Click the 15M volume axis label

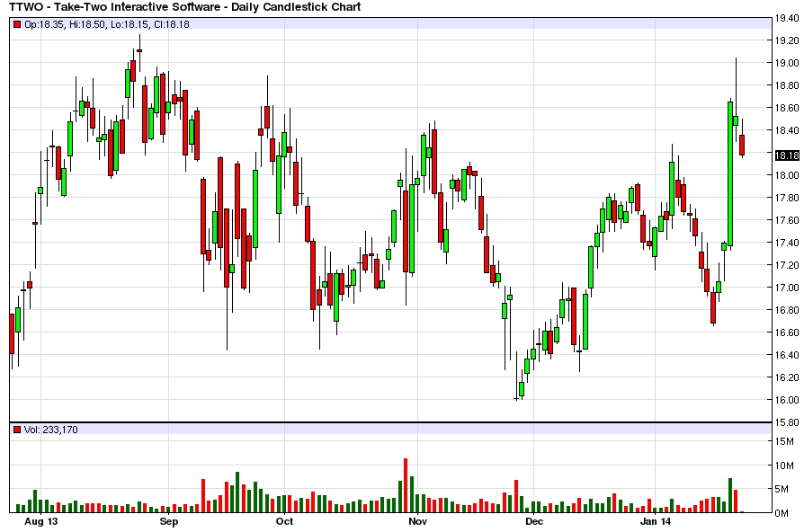784,442
